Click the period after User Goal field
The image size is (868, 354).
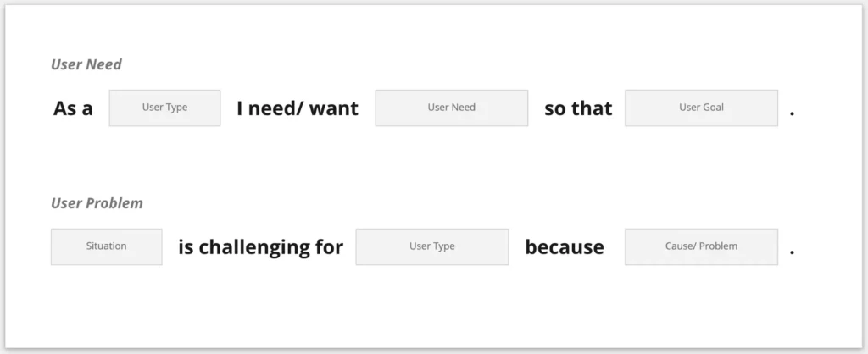(792, 114)
